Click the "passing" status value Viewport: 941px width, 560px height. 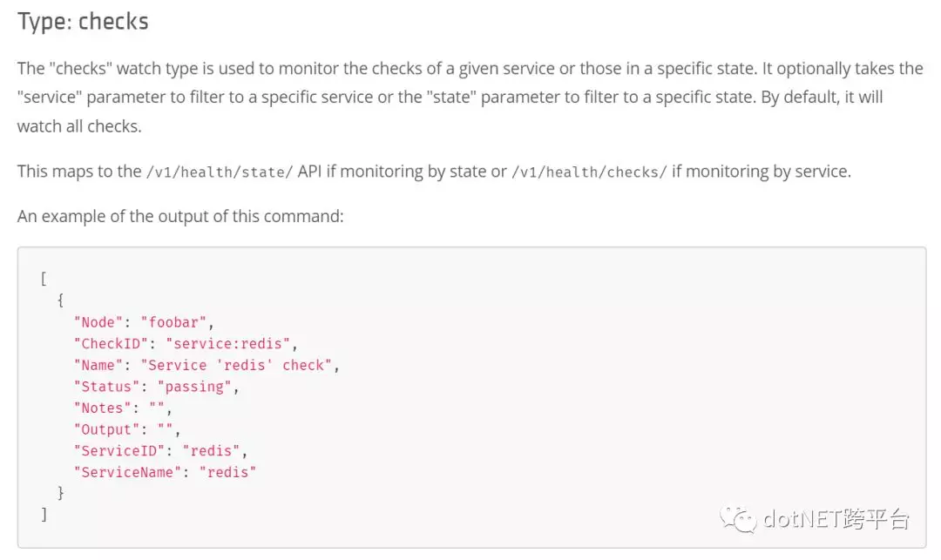[194, 387]
